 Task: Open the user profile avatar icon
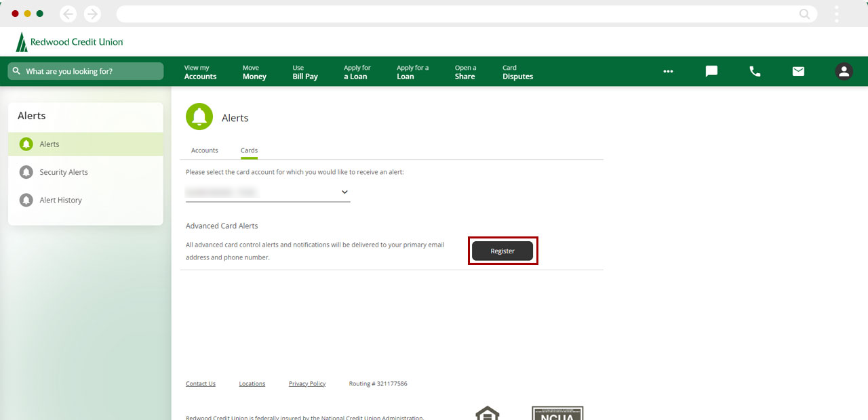(x=844, y=71)
